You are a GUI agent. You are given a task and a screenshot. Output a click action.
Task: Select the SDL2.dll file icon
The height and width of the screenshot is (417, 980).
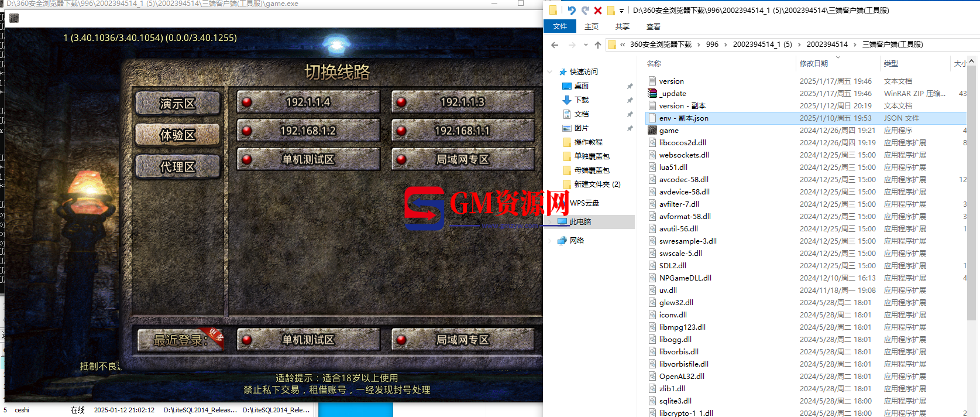[652, 265]
